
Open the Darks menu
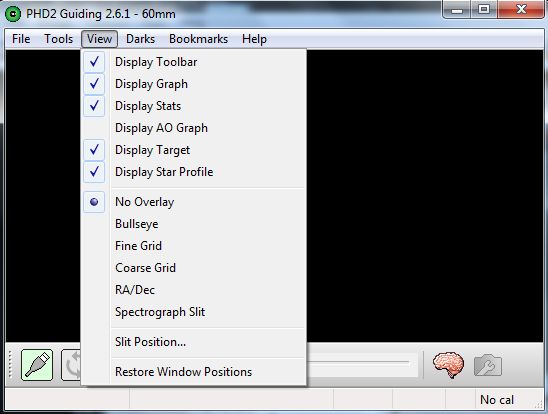tap(140, 39)
